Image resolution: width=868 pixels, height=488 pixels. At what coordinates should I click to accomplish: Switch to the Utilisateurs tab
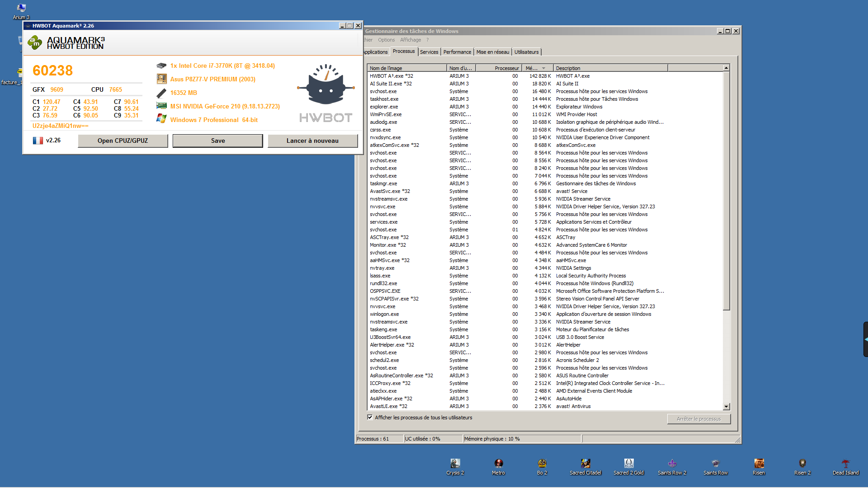tap(526, 52)
